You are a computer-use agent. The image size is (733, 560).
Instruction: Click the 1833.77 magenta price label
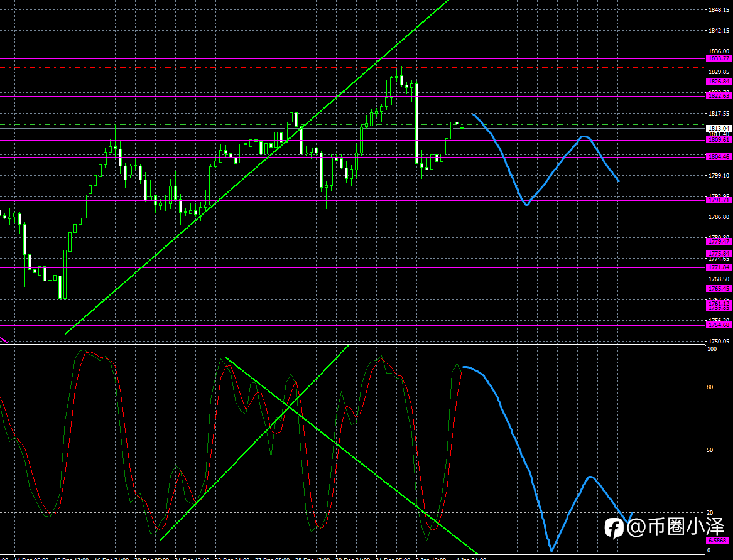pyautogui.click(x=719, y=58)
